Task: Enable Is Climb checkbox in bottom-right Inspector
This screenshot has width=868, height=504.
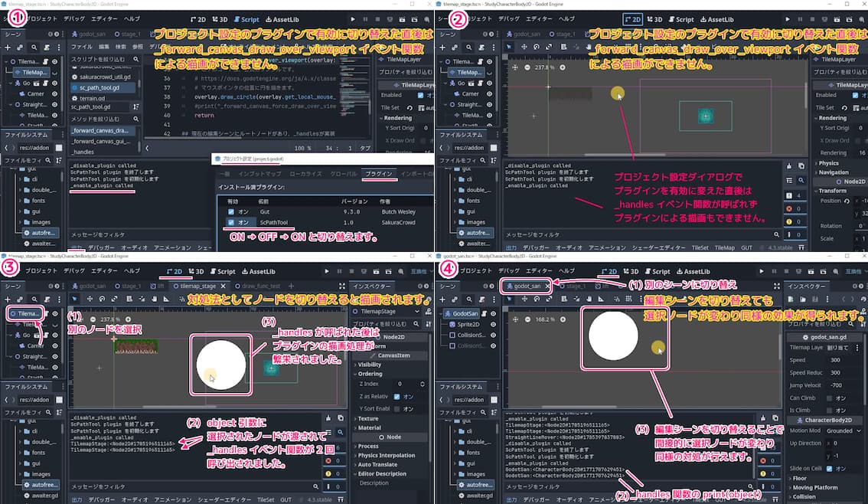Action: tap(829, 411)
